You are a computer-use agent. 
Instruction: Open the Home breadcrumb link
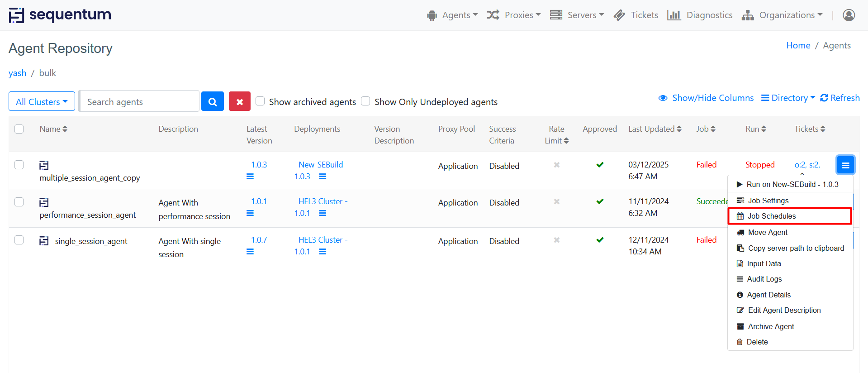tap(798, 46)
